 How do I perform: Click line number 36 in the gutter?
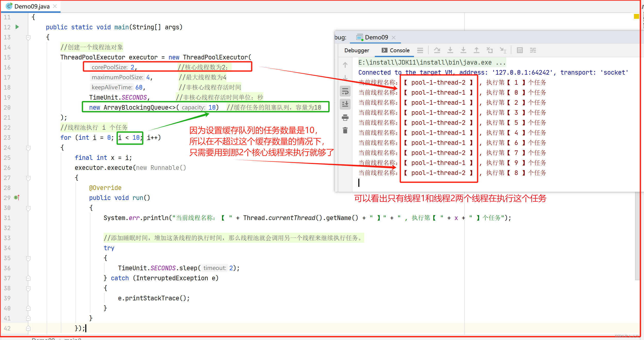pyautogui.click(x=7, y=268)
